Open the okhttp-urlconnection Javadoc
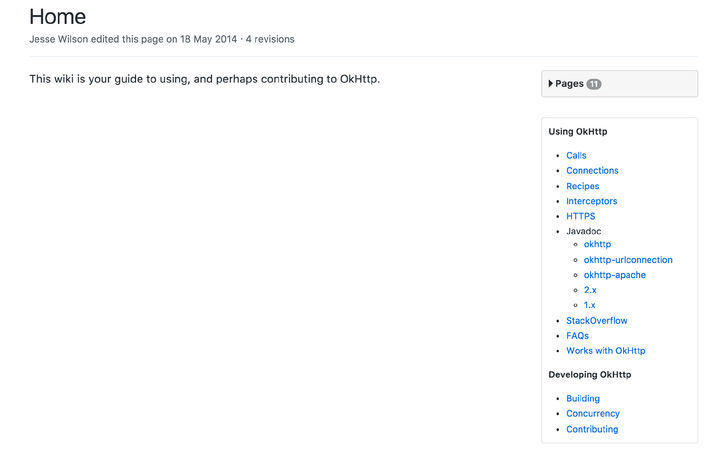Viewport: 720px width, 456px height. click(628, 260)
